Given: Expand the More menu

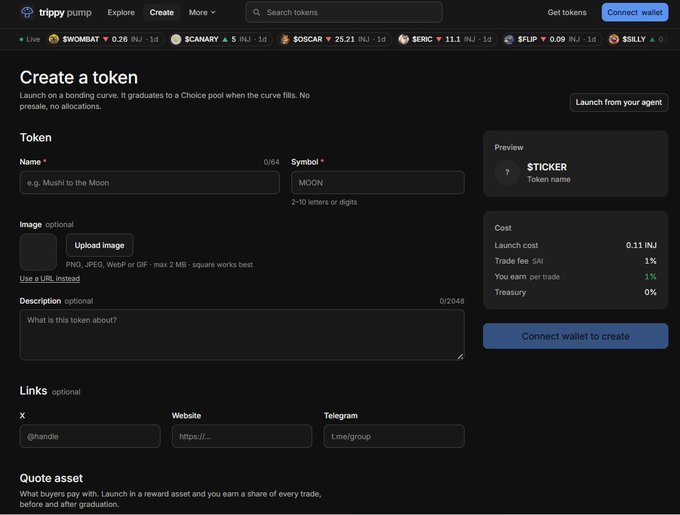Looking at the screenshot, I should 202,13.
